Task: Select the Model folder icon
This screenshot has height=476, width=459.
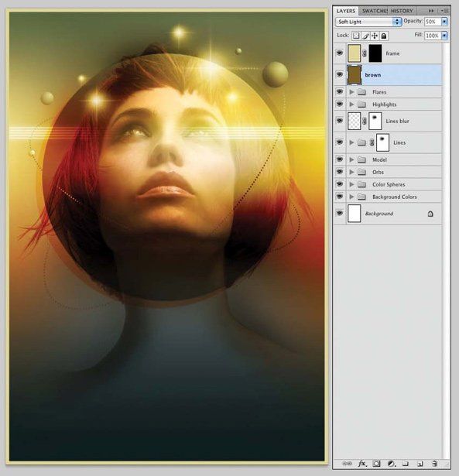Action: point(361,159)
